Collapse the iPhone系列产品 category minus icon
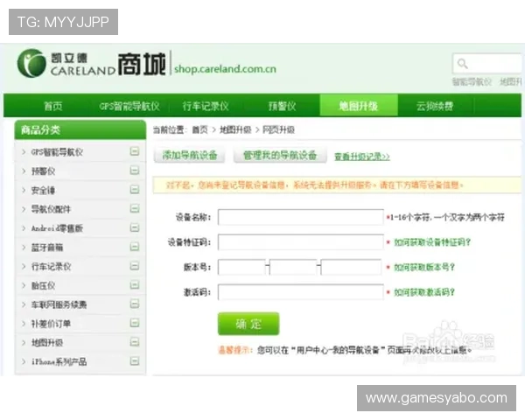 coord(135,361)
